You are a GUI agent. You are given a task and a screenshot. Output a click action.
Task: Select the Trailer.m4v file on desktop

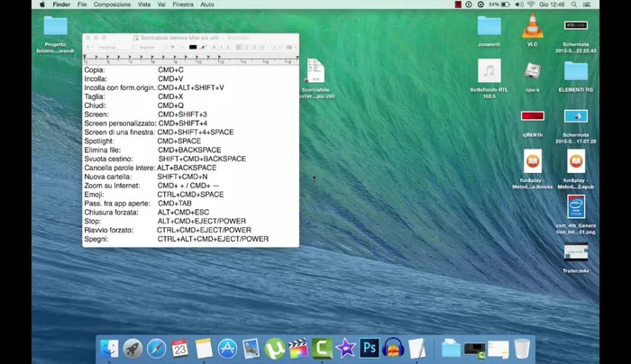[x=575, y=253]
